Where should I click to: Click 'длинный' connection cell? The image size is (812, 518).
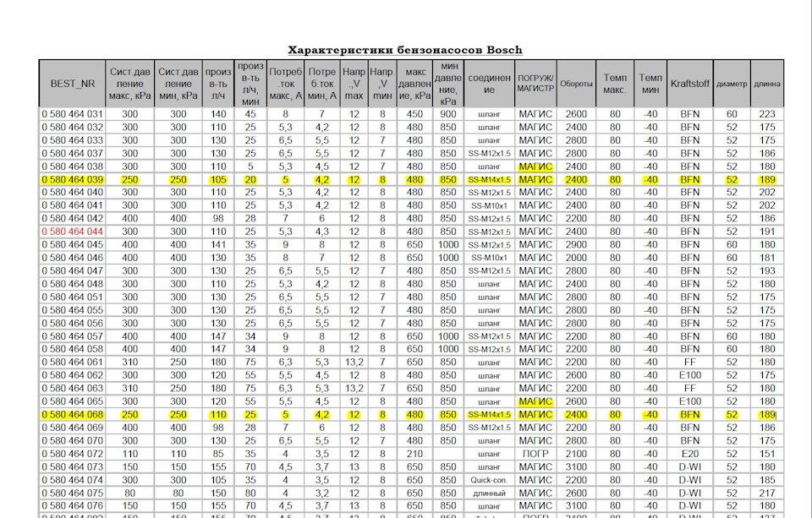click(489, 493)
